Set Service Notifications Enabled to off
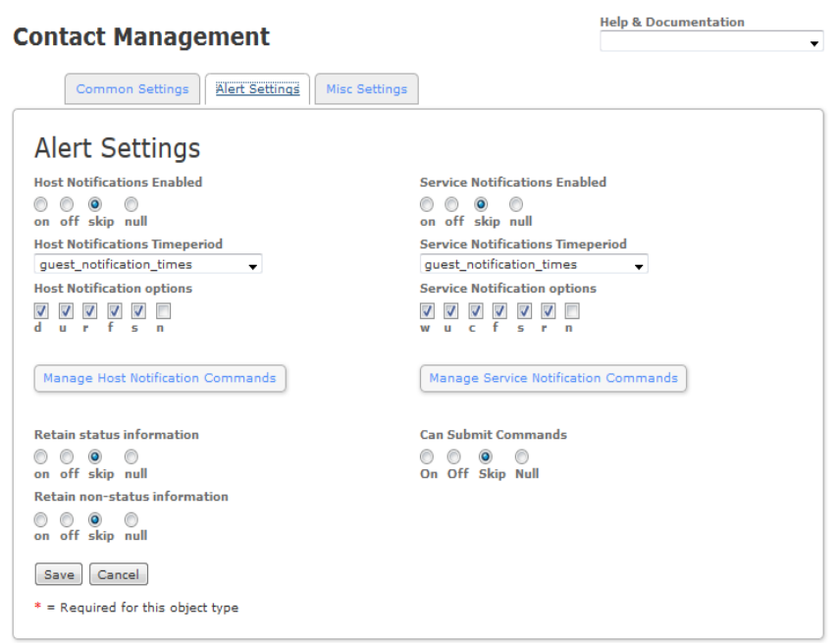The width and height of the screenshot is (840, 643). 451,205
